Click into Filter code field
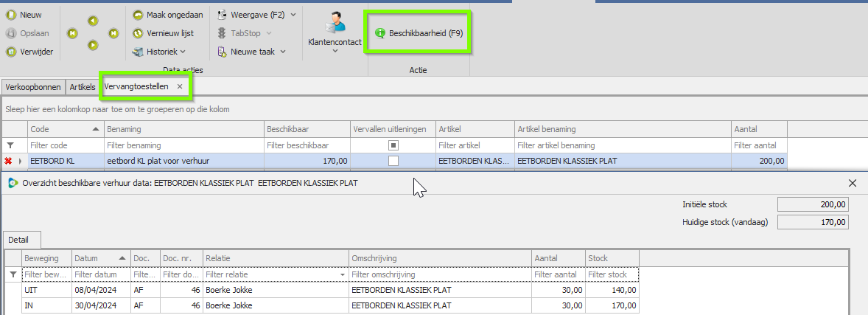868x315 pixels. [x=66, y=145]
